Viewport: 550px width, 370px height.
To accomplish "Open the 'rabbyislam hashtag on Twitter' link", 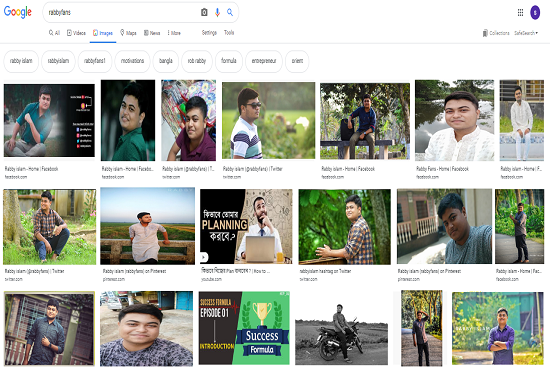I will (326, 271).
